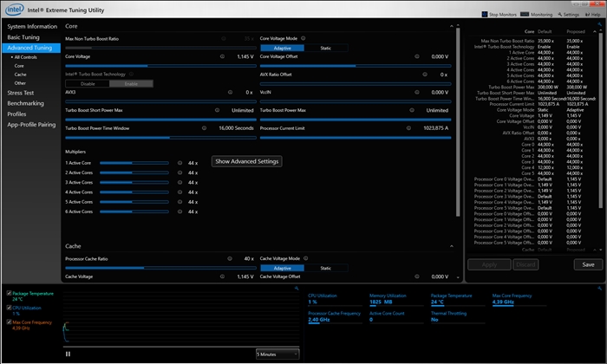Image resolution: width=607 pixels, height=364 pixels.
Task: Open System Information page
Action: point(32,26)
